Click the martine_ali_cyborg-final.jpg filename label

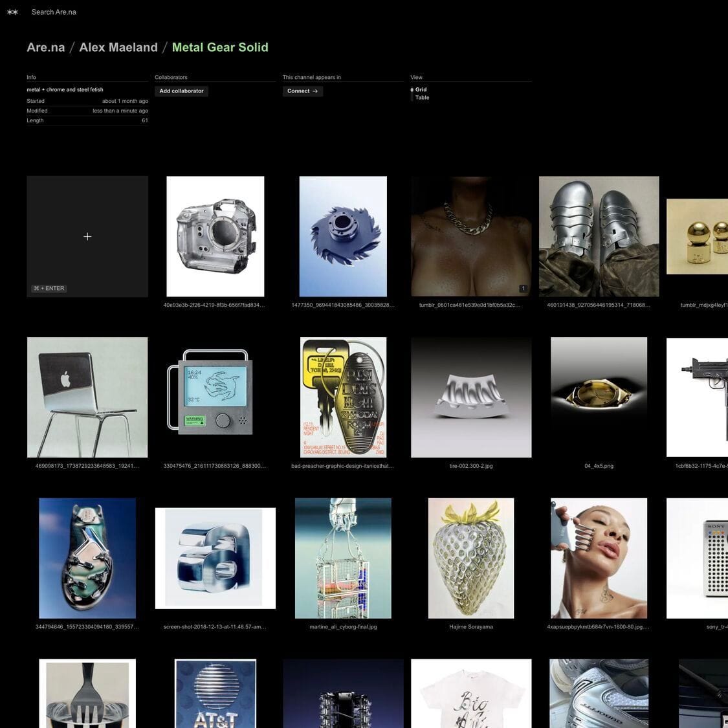pos(343,627)
